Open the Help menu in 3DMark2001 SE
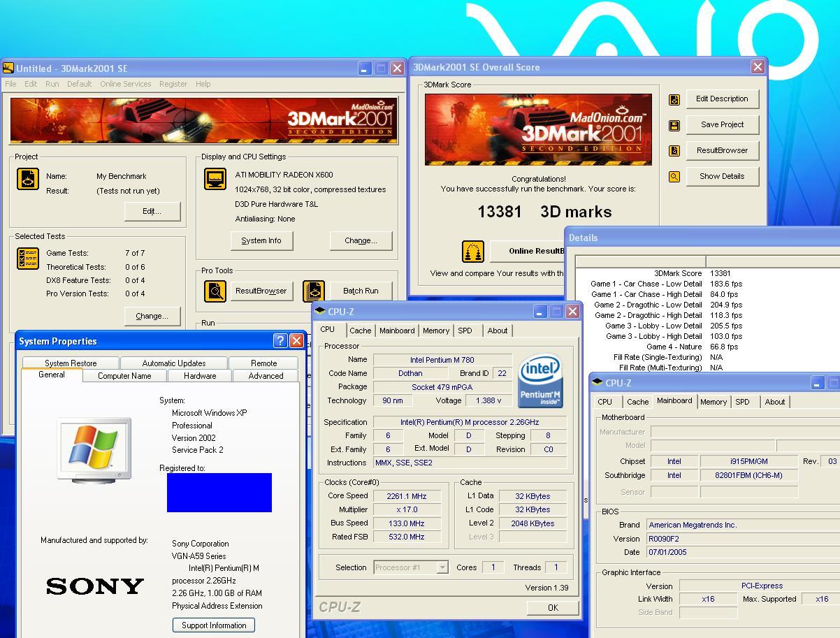840x638 pixels. [203, 84]
